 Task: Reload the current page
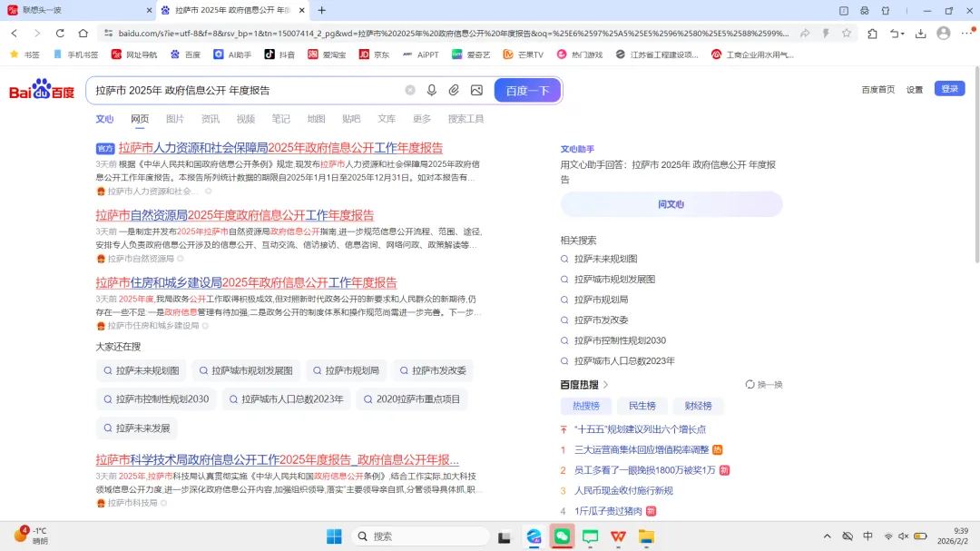(60, 34)
